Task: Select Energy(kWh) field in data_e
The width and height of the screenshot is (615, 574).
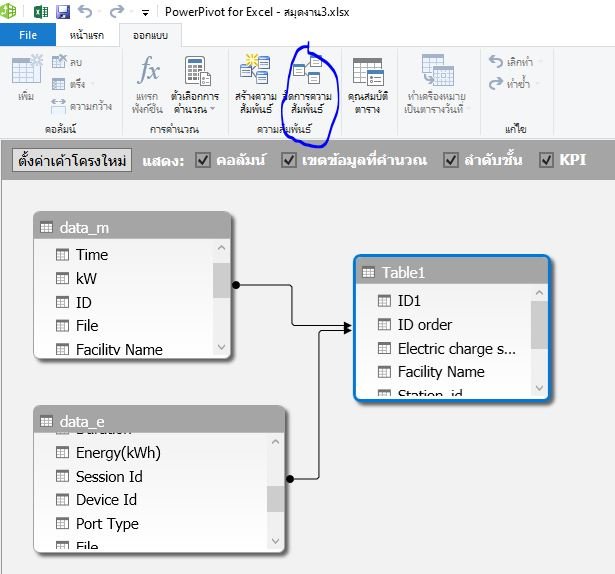Action: [x=118, y=453]
